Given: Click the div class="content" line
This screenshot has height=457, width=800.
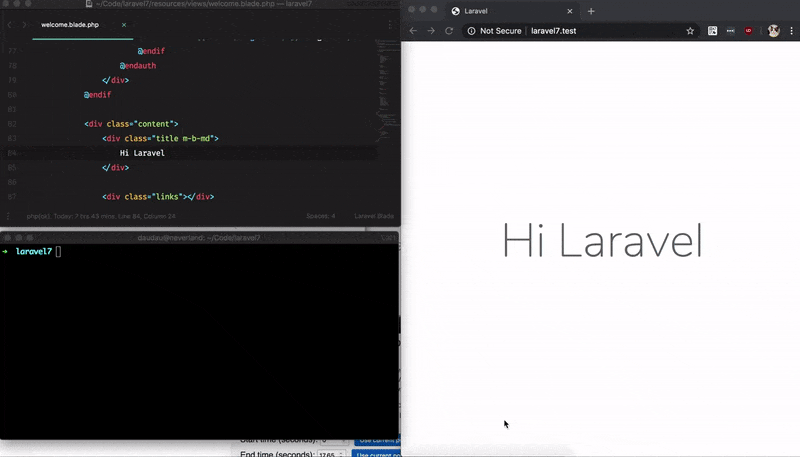Looking at the screenshot, I should point(131,124).
